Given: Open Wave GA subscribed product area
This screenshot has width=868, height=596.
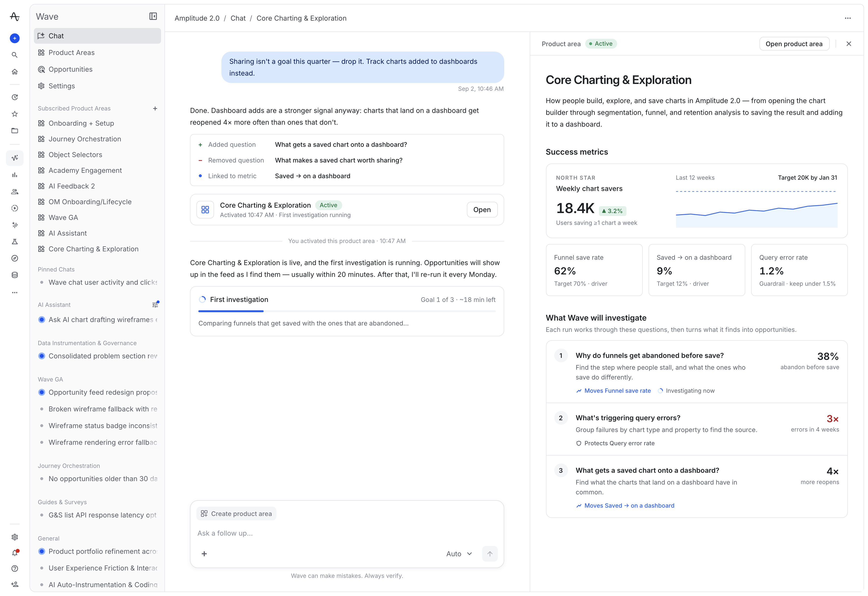Looking at the screenshot, I should (x=97, y=217).
